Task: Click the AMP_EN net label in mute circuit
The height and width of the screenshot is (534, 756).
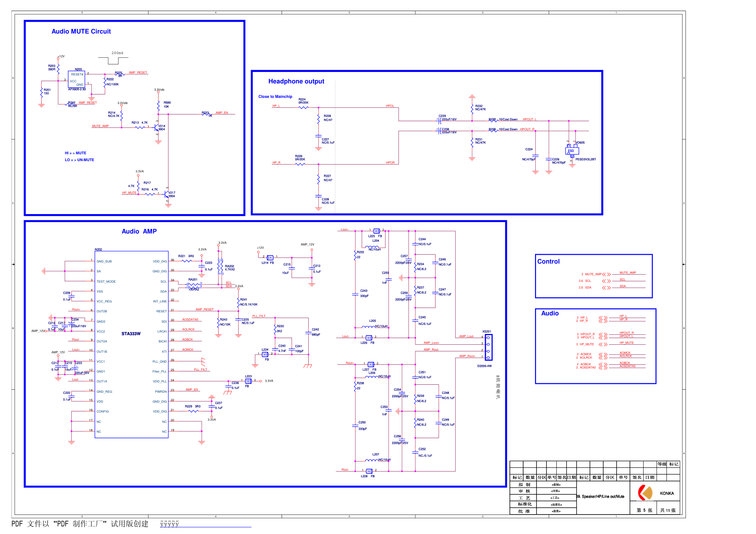Action: [x=222, y=113]
